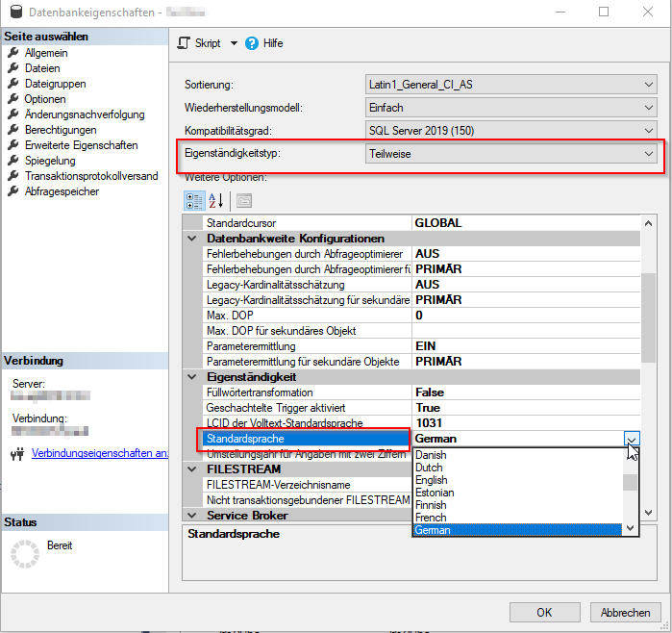
Task: Collapse the Datenbankweite Konfigurationen section
Action: [x=193, y=239]
